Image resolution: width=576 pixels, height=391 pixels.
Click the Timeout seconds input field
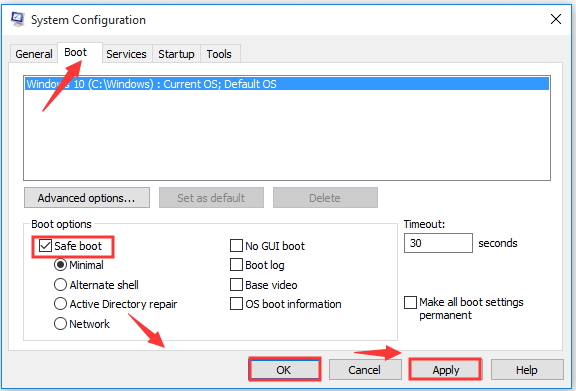(x=438, y=243)
